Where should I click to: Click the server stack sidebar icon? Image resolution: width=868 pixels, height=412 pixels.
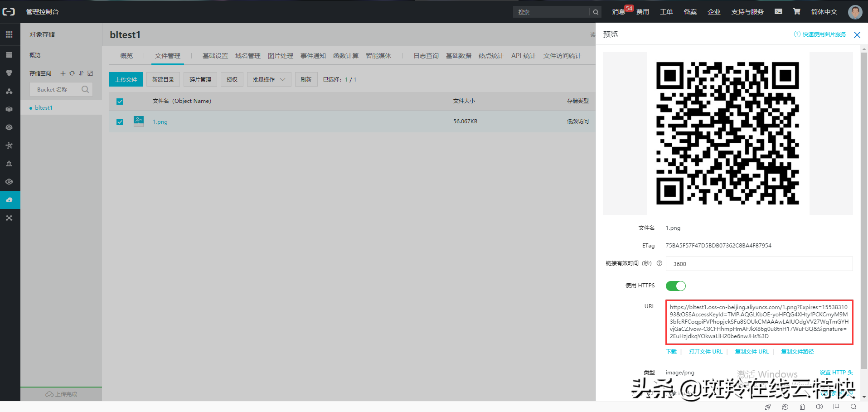coord(9,55)
